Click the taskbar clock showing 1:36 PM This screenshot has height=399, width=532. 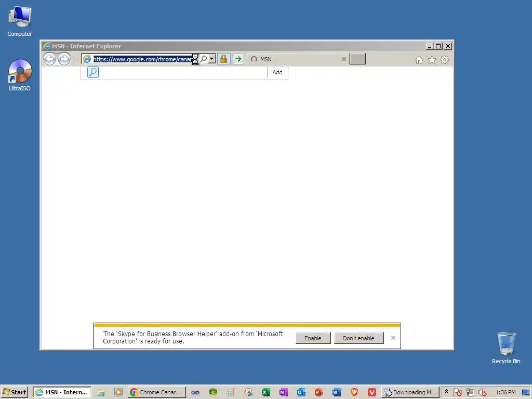click(506, 392)
